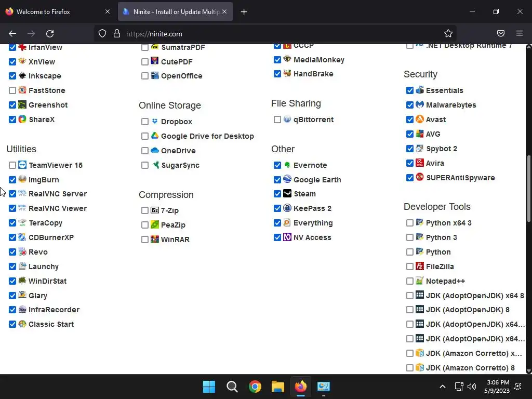Image resolution: width=532 pixels, height=399 pixels.
Task: Click the WinRAR books icon
Action: coord(155,239)
